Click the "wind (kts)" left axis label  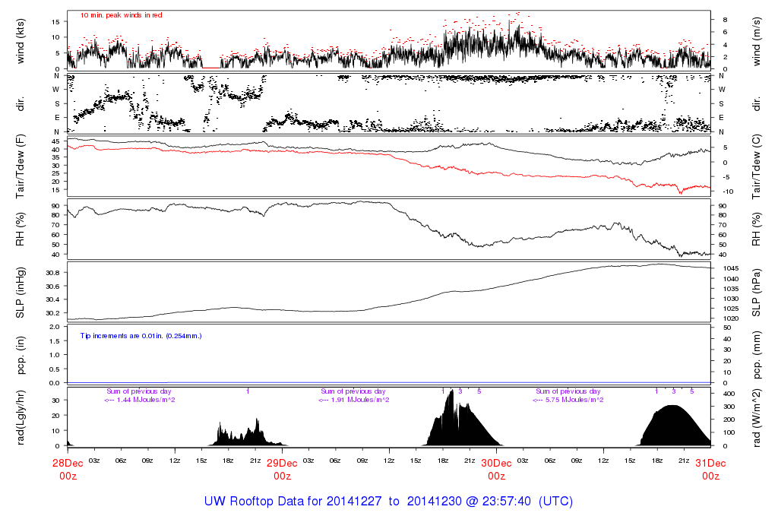pyautogui.click(x=21, y=40)
